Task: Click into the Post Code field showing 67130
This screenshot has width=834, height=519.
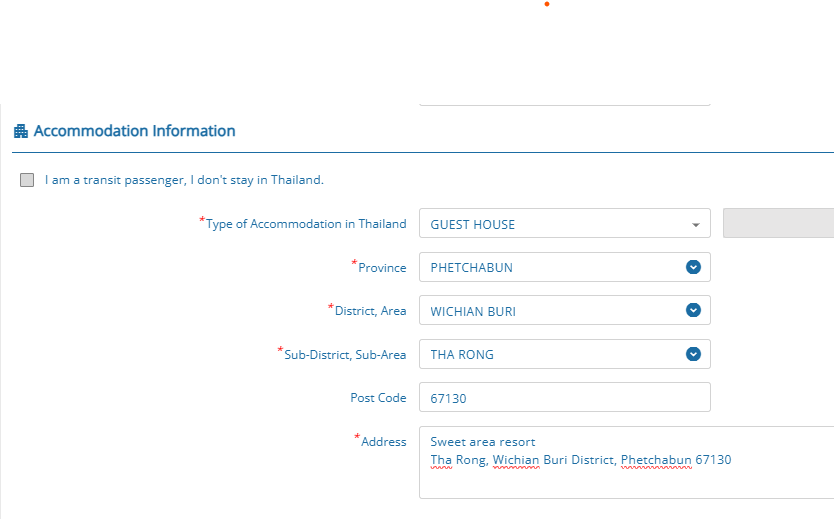Action: 564,398
